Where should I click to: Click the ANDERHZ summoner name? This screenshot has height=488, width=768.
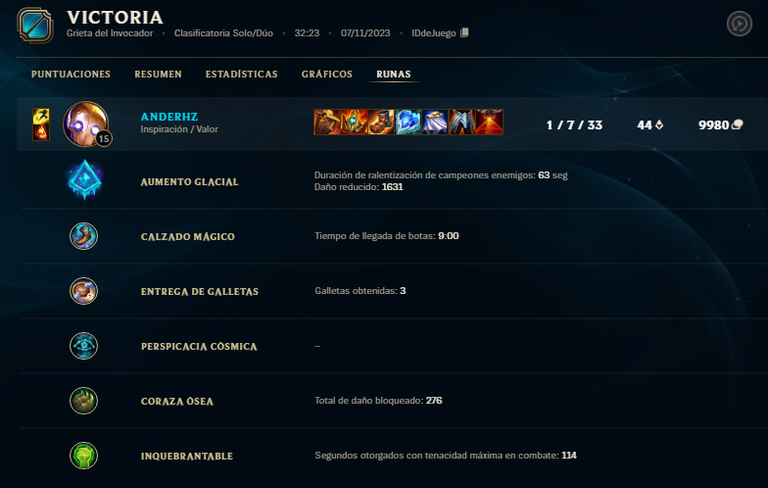point(169,117)
